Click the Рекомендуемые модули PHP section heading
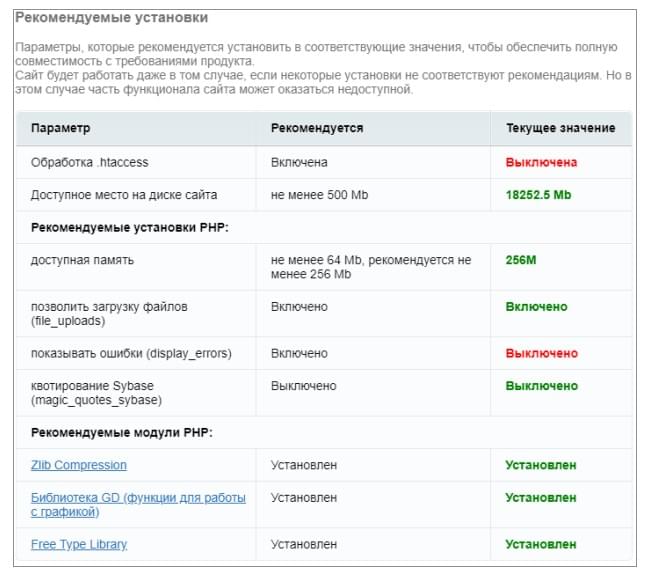Viewport: 655px width, 580px height. [122, 432]
